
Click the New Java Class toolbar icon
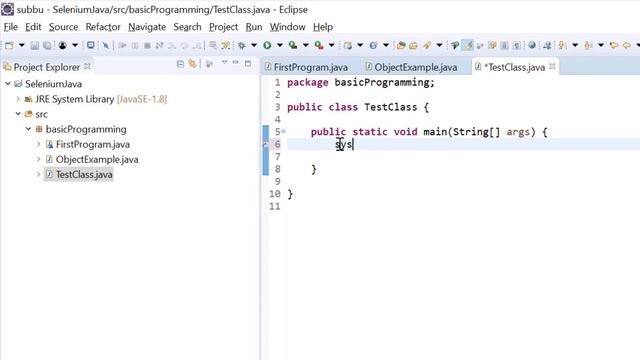[373, 45]
